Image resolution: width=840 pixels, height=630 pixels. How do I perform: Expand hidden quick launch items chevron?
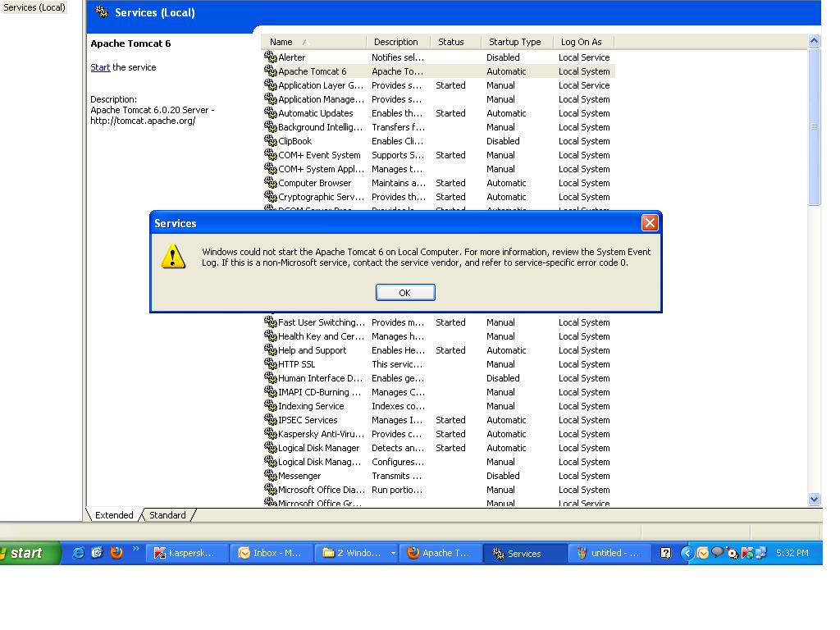pyautogui.click(x=135, y=549)
